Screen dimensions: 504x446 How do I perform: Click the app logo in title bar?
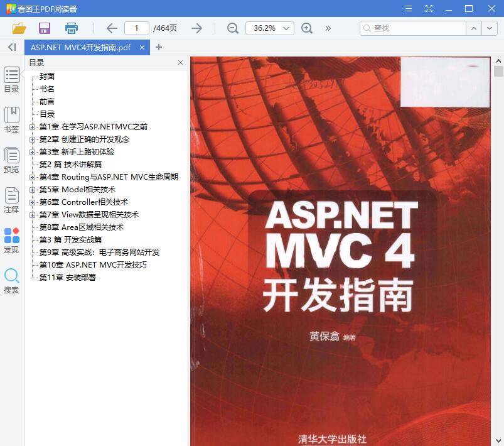pos(11,8)
